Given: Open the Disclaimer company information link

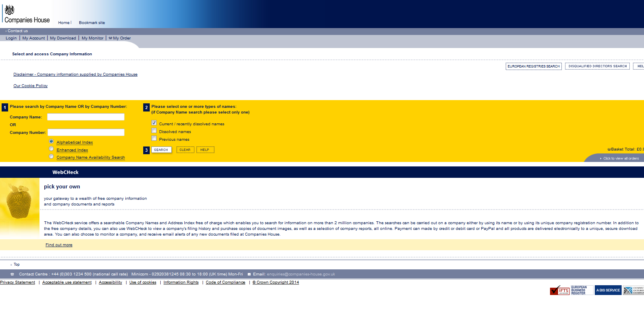Looking at the screenshot, I should [x=75, y=74].
